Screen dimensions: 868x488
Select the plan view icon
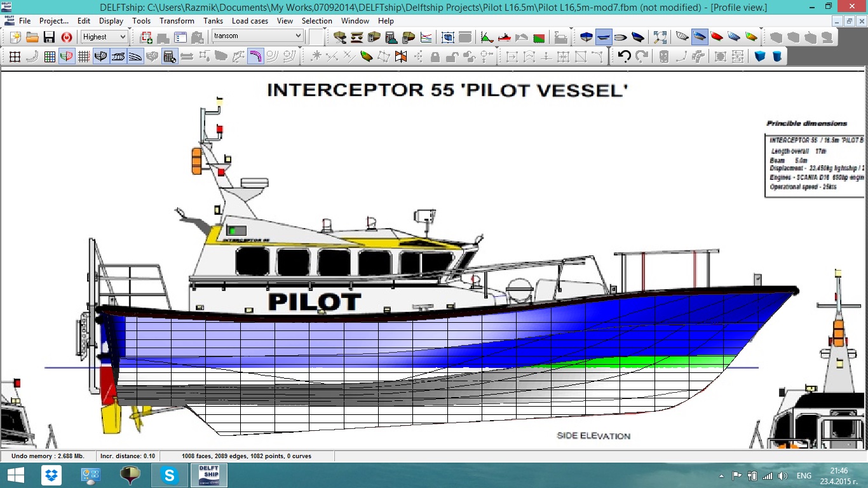click(621, 37)
